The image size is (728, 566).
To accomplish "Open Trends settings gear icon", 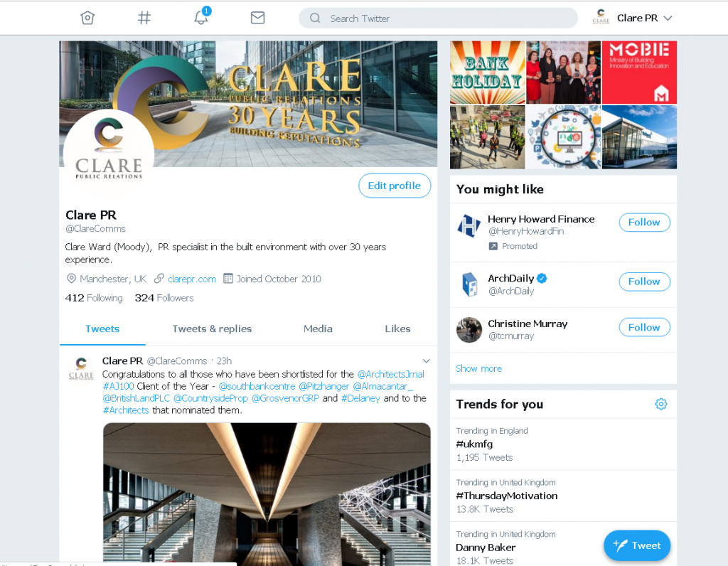I will coord(660,404).
